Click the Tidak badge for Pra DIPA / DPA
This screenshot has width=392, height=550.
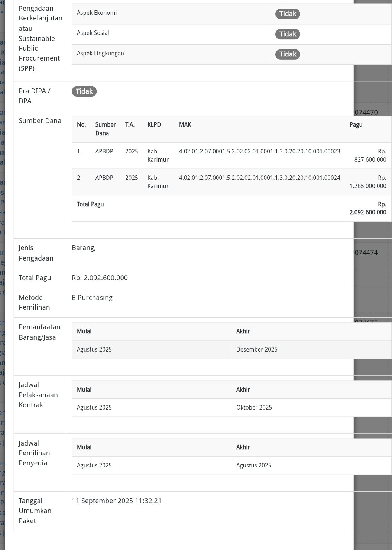pos(84,91)
